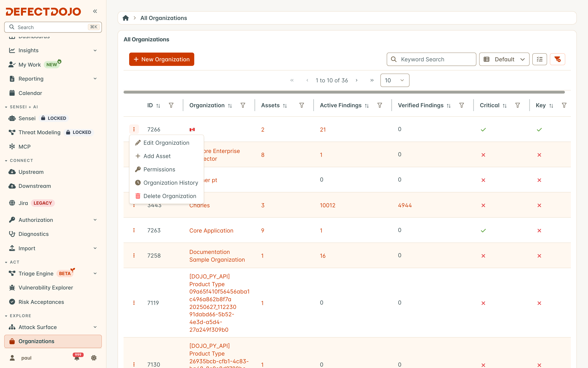Filter the Organization column

(243, 105)
